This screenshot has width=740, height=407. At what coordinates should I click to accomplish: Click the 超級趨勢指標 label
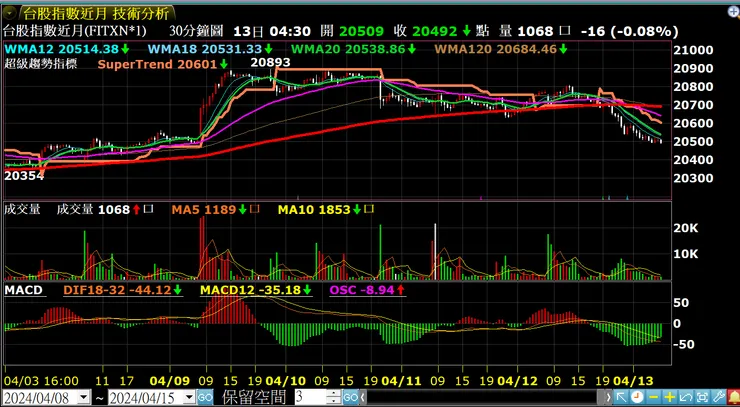tap(40, 63)
